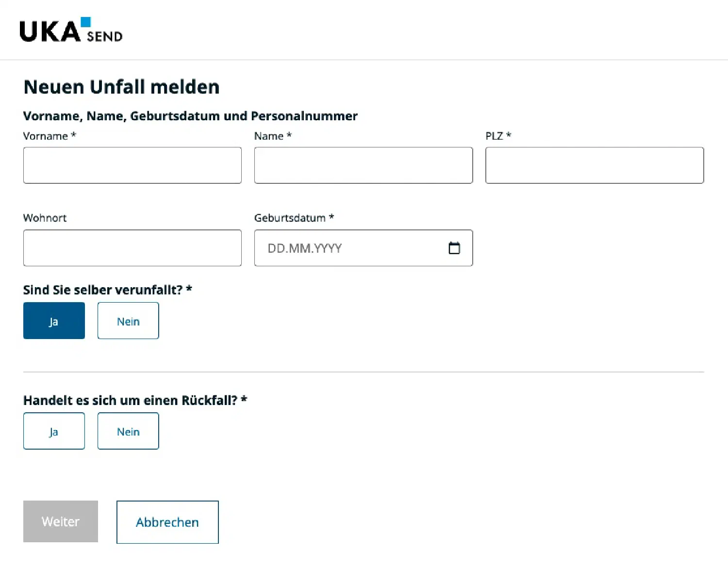The width and height of the screenshot is (728, 567).
Task: Click the Weiter button
Action: pyautogui.click(x=60, y=521)
